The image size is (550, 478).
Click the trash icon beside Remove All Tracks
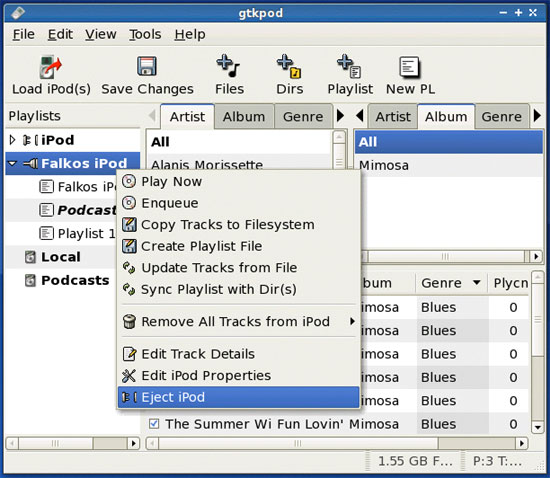129,321
